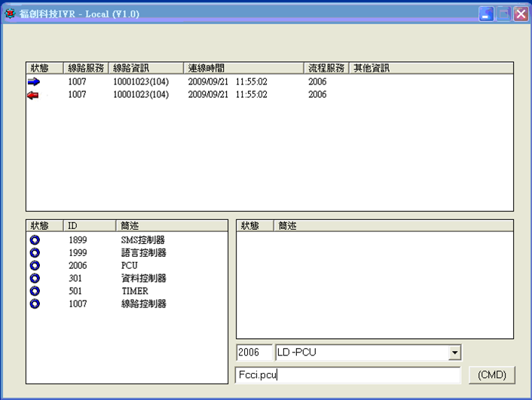Select status circle icon for PCU row

coord(35,266)
